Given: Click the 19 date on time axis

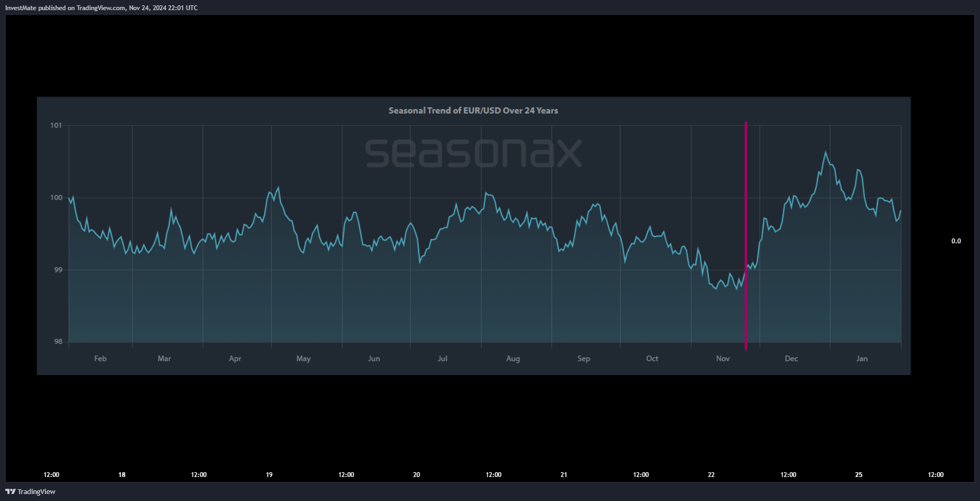Looking at the screenshot, I should coord(269,475).
